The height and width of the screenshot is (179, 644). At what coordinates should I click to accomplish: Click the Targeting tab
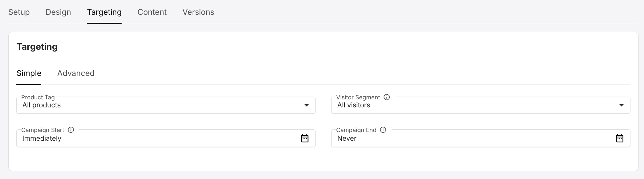[x=104, y=12]
